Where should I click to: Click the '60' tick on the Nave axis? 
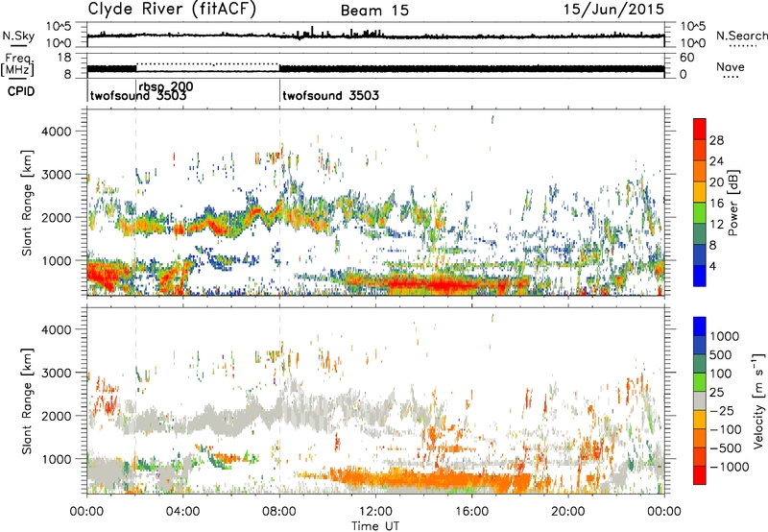[686, 58]
